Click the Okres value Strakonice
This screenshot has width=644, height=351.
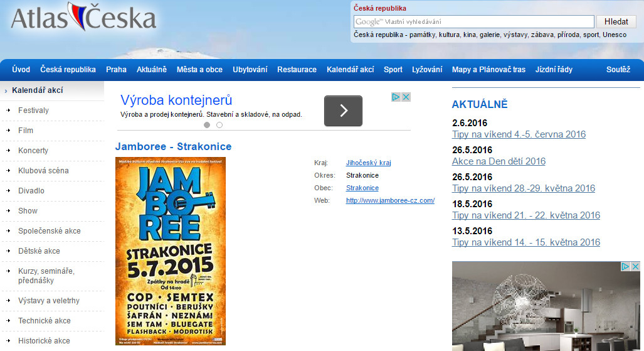point(362,175)
